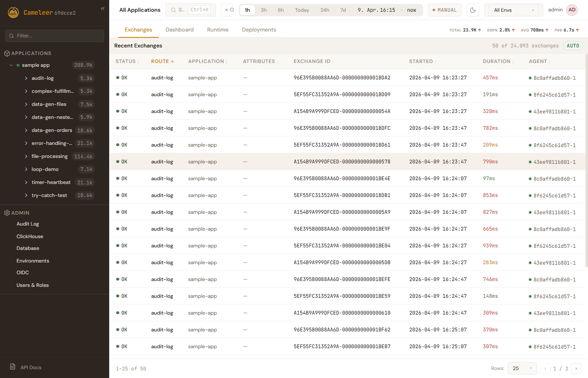Open the Deployments tab

259,30
